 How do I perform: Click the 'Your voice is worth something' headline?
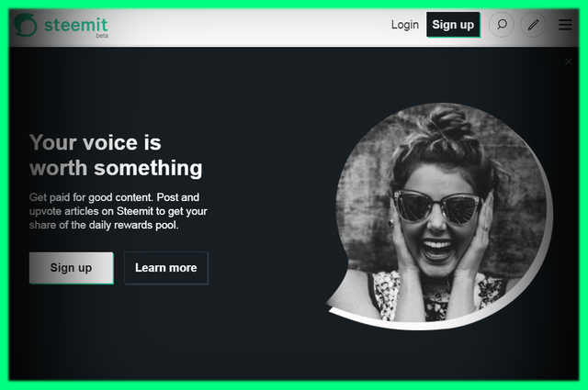pos(116,155)
